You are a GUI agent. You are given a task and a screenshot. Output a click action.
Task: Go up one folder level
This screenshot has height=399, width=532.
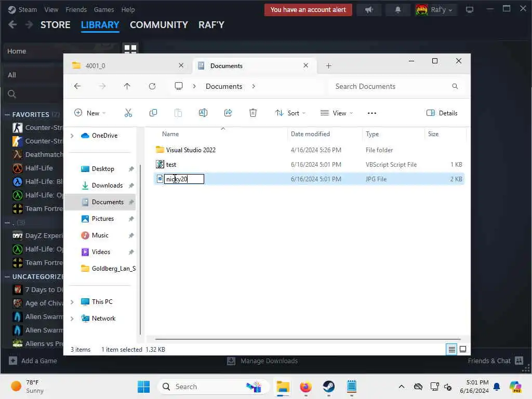[x=127, y=86]
